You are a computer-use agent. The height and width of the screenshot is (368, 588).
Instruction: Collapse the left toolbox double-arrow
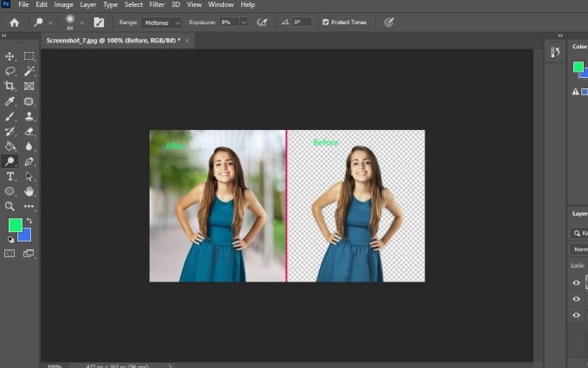(x=4, y=36)
